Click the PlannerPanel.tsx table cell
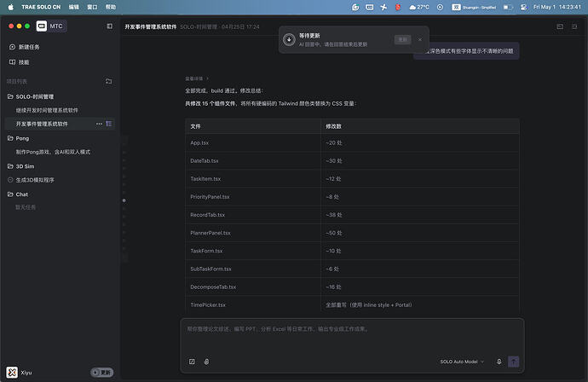Image resolution: width=588 pixels, height=382 pixels. tap(253, 233)
